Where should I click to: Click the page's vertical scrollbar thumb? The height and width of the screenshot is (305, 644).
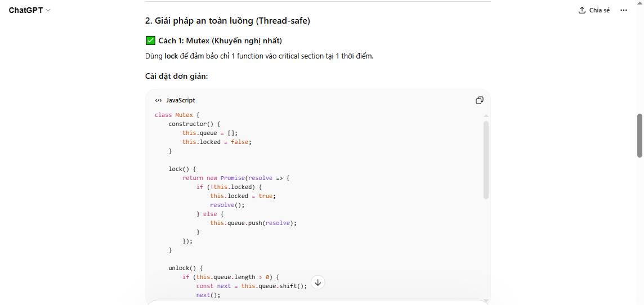point(639,135)
